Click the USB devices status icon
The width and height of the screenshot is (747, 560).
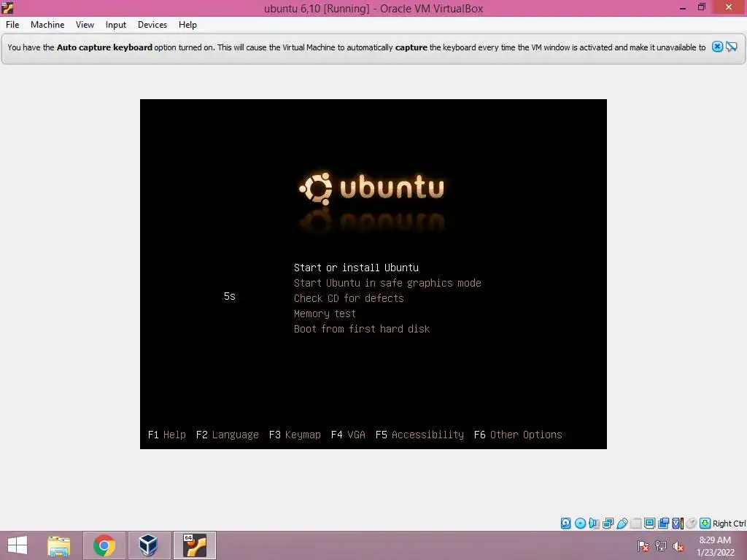pos(622,524)
